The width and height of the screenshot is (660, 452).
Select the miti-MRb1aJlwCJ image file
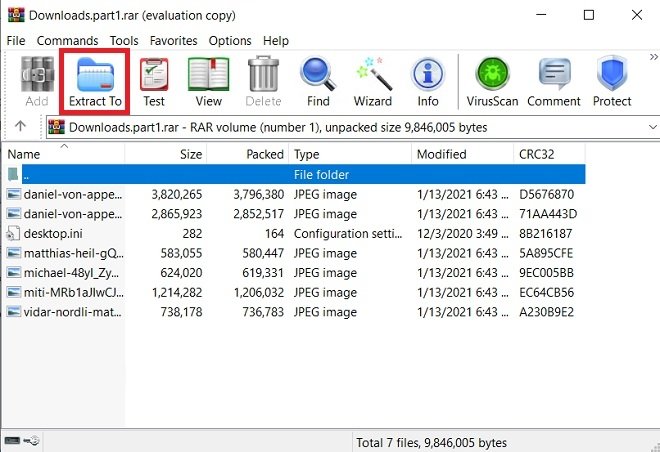[295, 292]
